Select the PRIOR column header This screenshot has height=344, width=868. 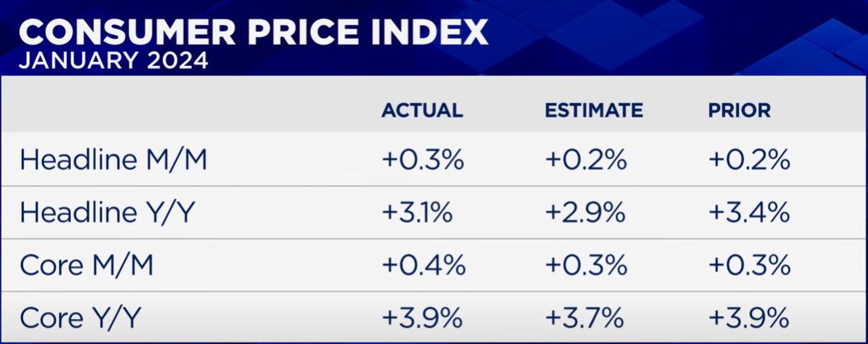click(739, 110)
